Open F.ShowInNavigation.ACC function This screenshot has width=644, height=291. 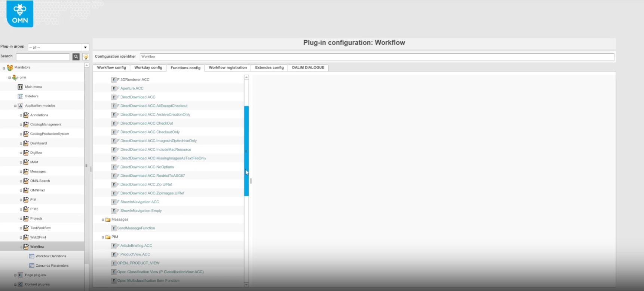coord(138,202)
